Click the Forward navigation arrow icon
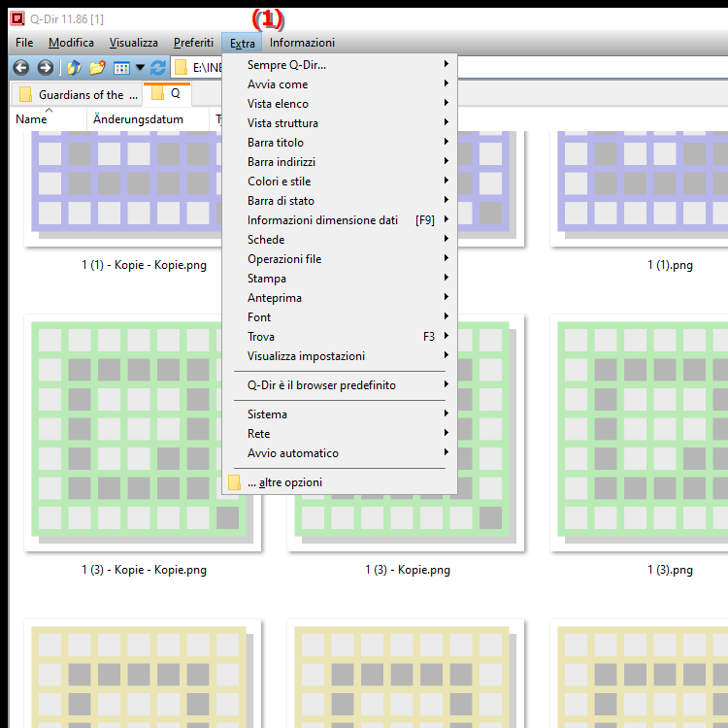The width and height of the screenshot is (728, 728). pos(45,68)
